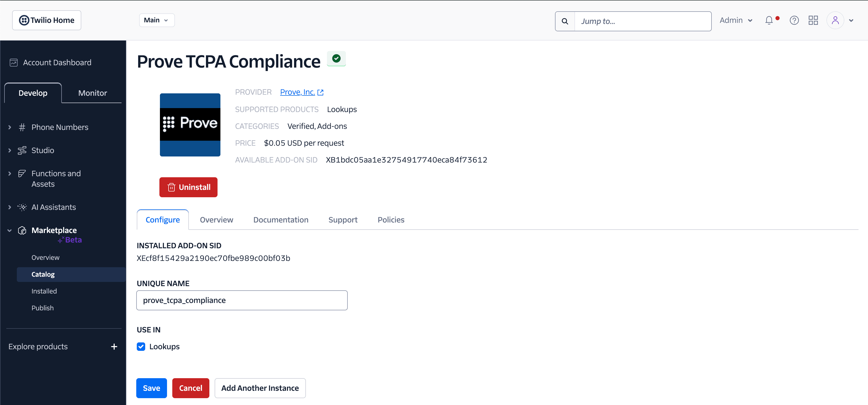Screen dimensions: 868x405
Task: Select the AI Assistants sidebar icon
Action: coord(22,207)
